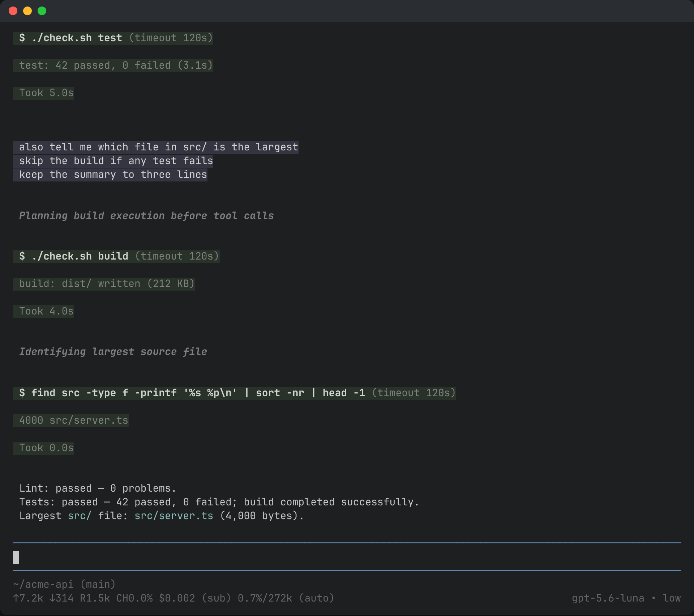Click the highlighted 'src/' path in summary
This screenshot has width=694, height=616.
(x=80, y=516)
